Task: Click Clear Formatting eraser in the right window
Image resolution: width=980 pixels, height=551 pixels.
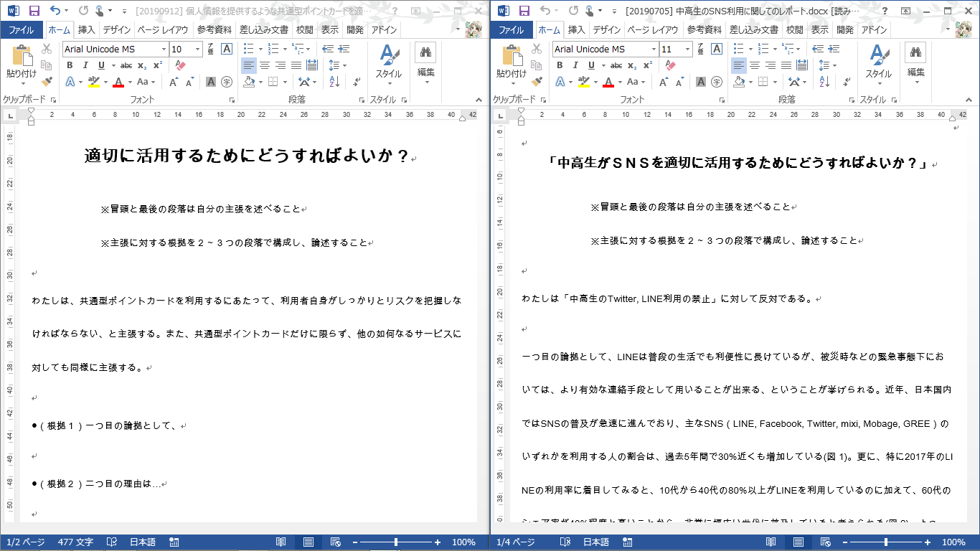Action: pyautogui.click(x=670, y=65)
